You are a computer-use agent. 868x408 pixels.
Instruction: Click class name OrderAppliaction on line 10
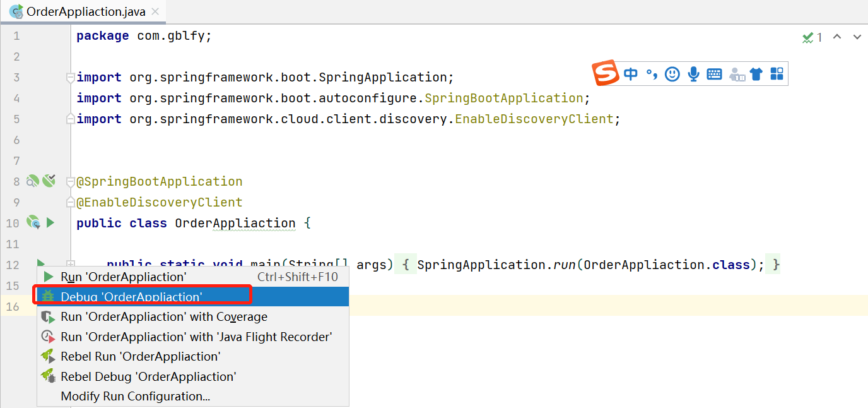pos(235,223)
